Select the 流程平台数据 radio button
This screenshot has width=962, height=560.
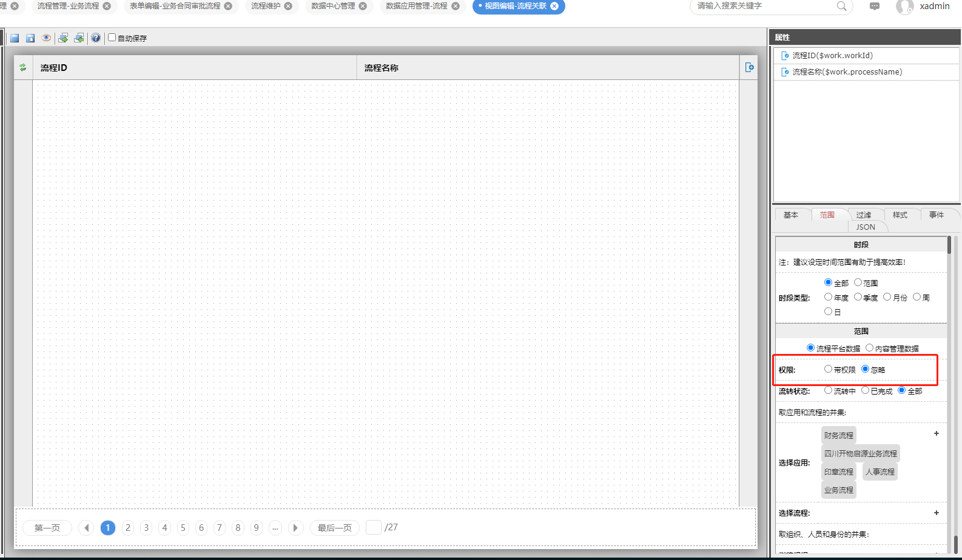point(810,348)
